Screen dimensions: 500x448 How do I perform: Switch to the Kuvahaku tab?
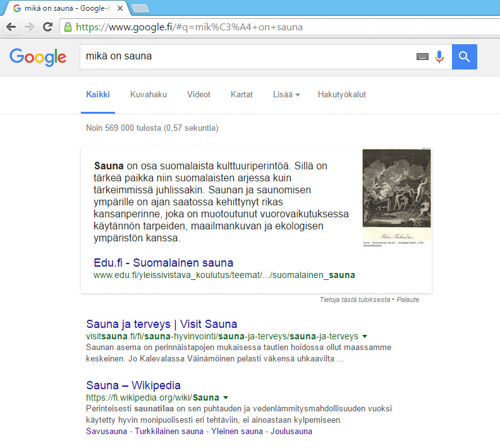(x=149, y=94)
